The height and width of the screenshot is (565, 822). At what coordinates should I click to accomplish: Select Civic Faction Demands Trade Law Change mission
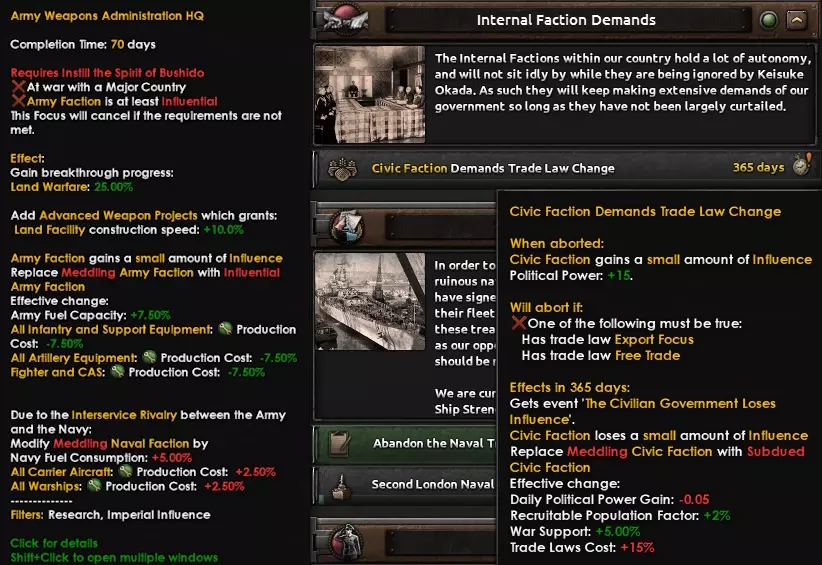(567, 168)
